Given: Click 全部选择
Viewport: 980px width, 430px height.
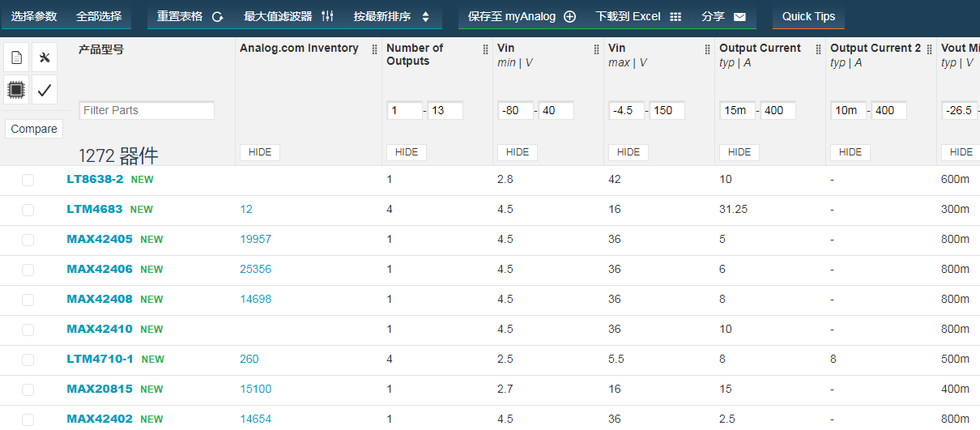Looking at the screenshot, I should (99, 16).
